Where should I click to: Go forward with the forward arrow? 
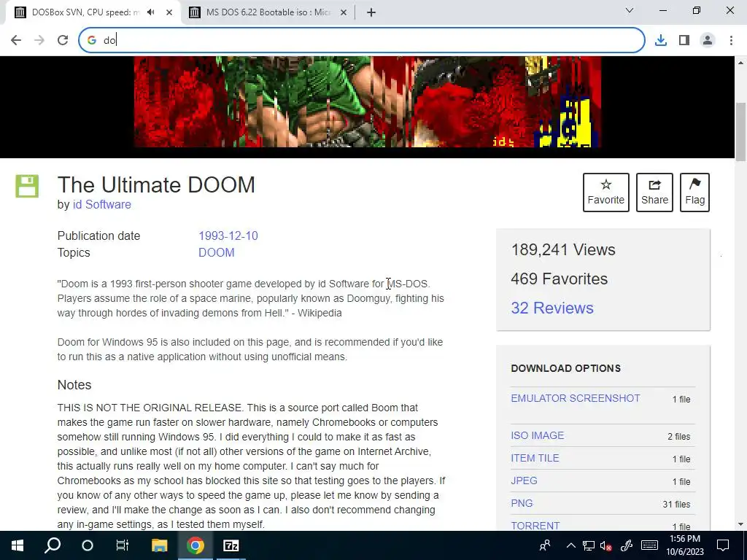click(x=39, y=40)
